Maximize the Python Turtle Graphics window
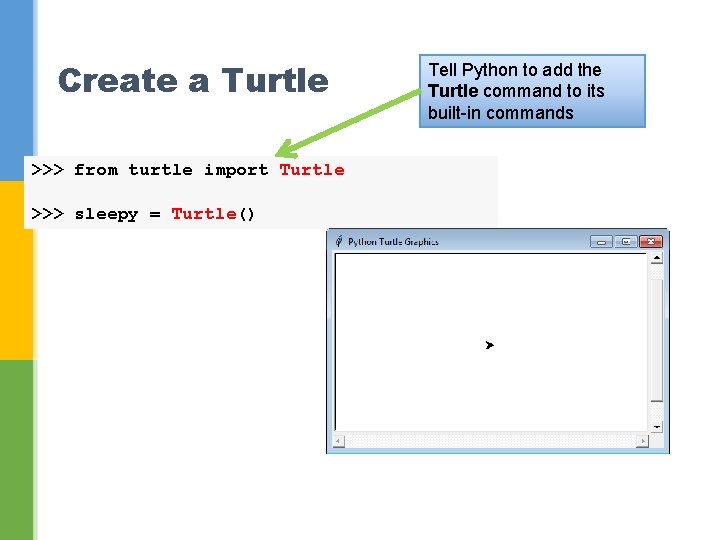Screen dimensions: 720x540 (x=626, y=242)
